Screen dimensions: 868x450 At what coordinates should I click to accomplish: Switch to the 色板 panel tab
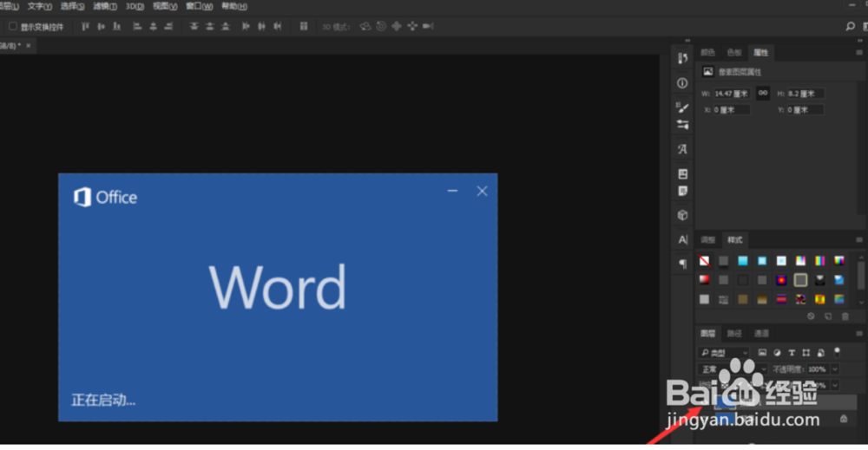[734, 53]
